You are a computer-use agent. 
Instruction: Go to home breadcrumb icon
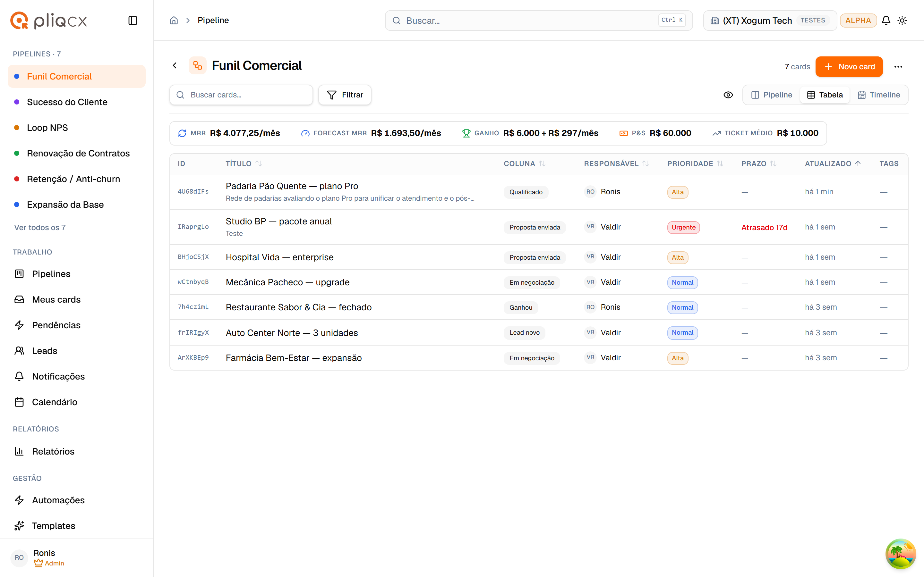174,21
